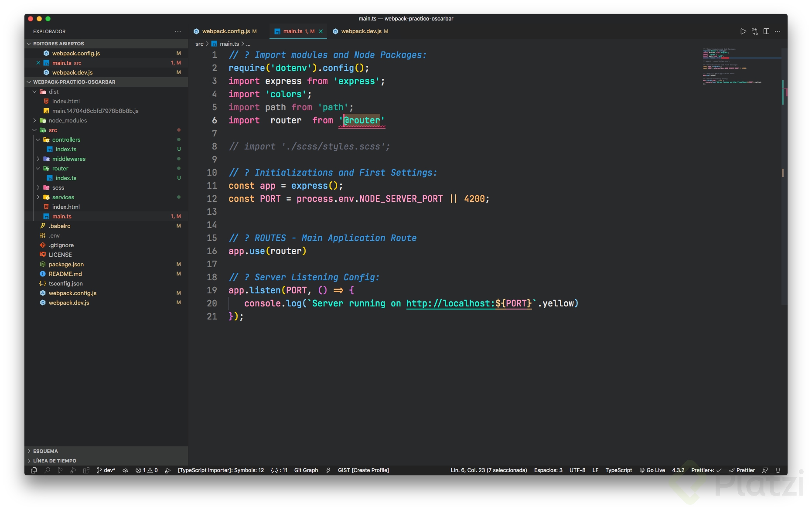Click the dev* git branch indicator
Viewport: 812px width, 510px height.
pos(106,470)
